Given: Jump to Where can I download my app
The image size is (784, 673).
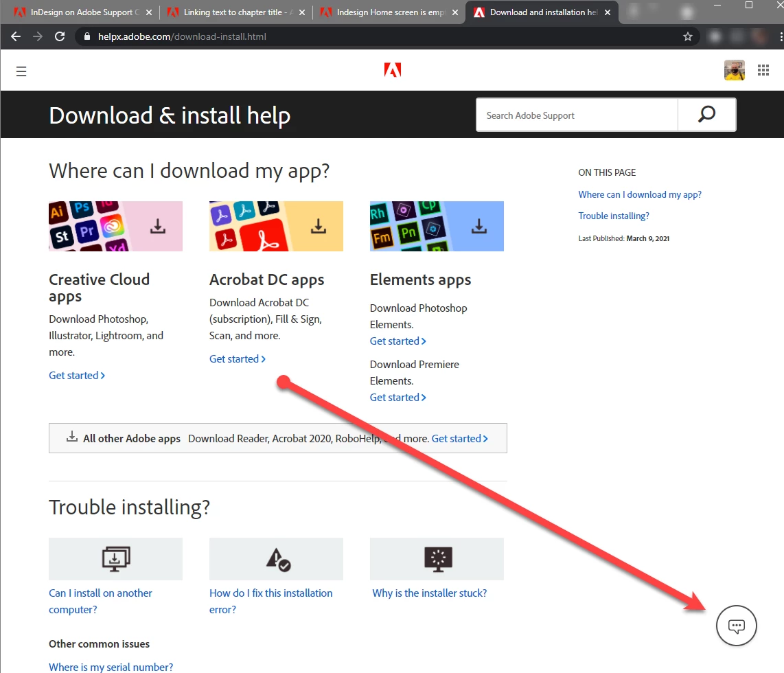Looking at the screenshot, I should click(x=640, y=194).
